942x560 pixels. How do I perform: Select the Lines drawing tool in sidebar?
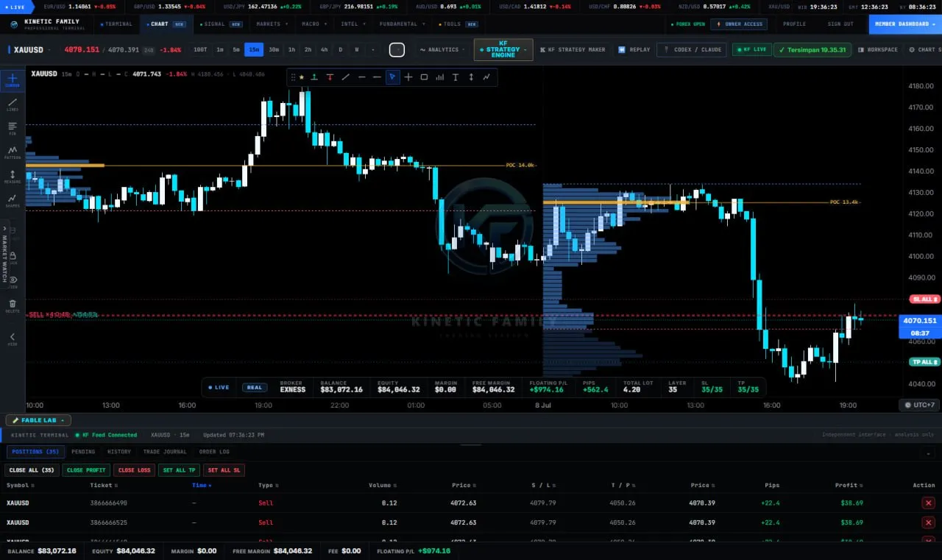point(13,104)
